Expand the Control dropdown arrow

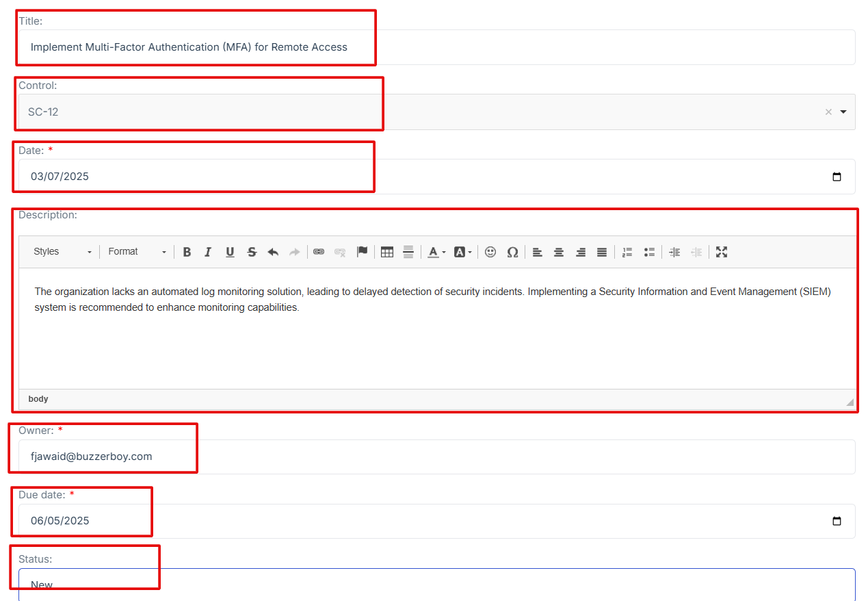tap(843, 112)
